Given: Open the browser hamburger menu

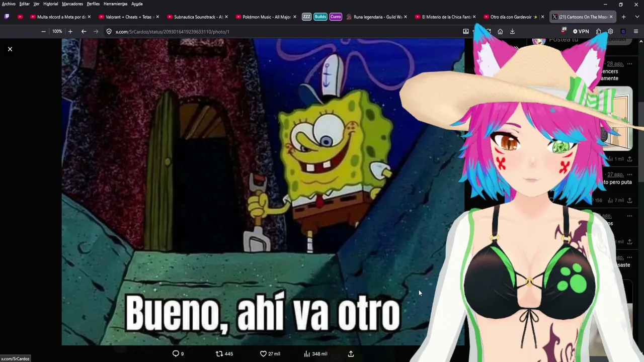Looking at the screenshot, I should click(636, 31).
